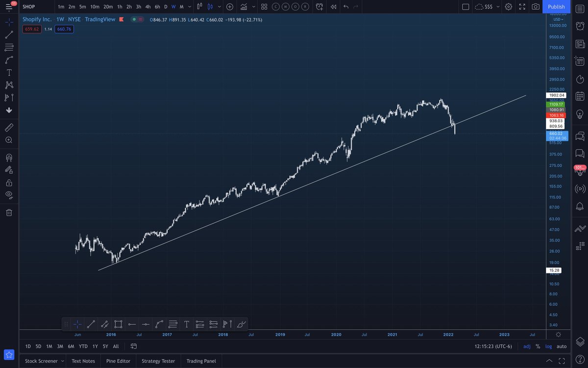Enter fullscreen mode

[x=522, y=7]
